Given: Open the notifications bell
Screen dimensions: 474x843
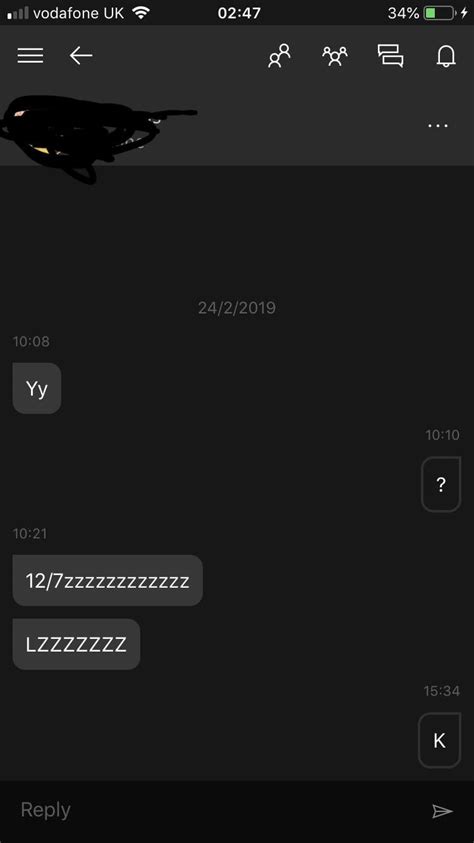Looking at the screenshot, I should (446, 56).
